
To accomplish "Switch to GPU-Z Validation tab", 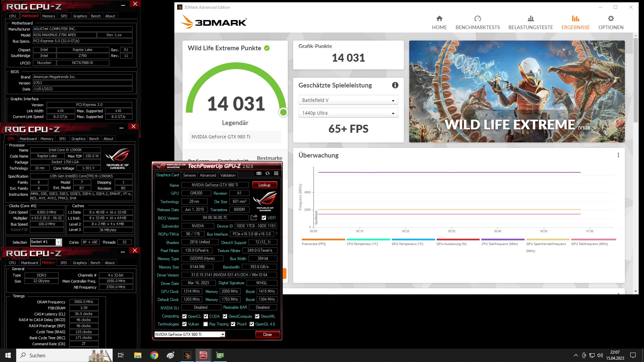I will tap(228, 175).
